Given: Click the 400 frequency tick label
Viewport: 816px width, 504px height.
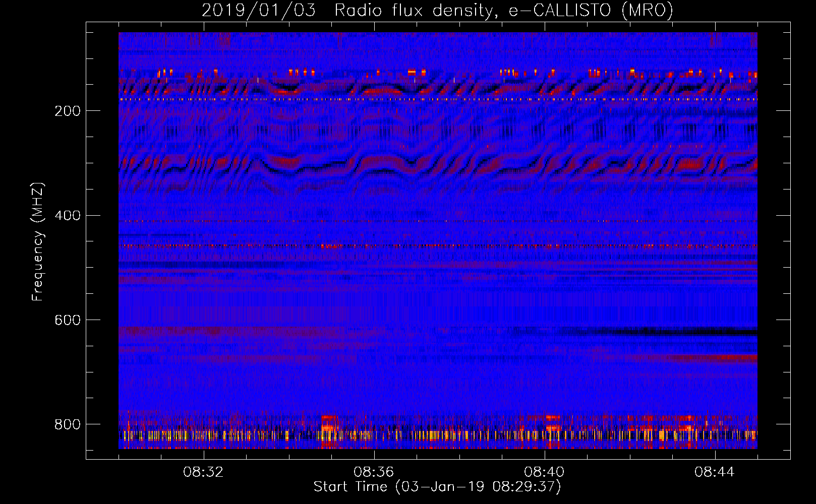Looking at the screenshot, I should (67, 216).
